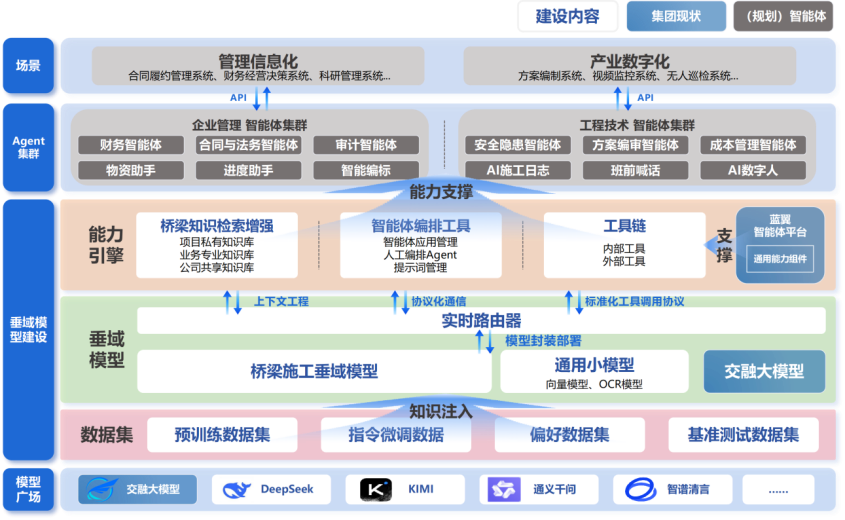Click the 通义千问 purple logo icon
Screen dimensions: 845x520
504,490
